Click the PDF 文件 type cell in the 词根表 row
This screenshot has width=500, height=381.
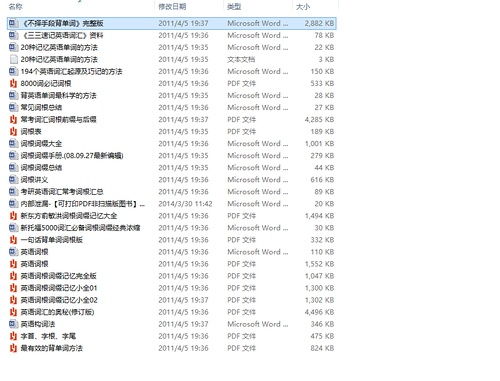(x=242, y=131)
